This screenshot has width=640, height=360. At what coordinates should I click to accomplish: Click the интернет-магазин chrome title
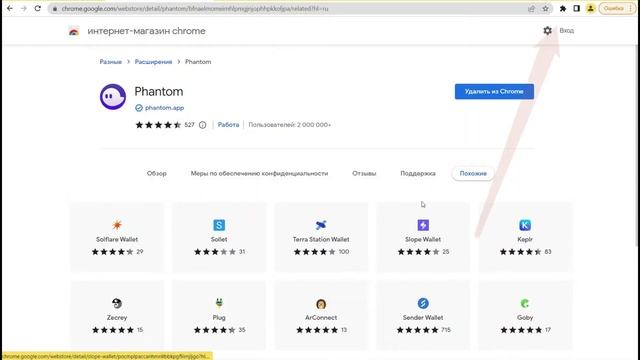click(x=146, y=31)
